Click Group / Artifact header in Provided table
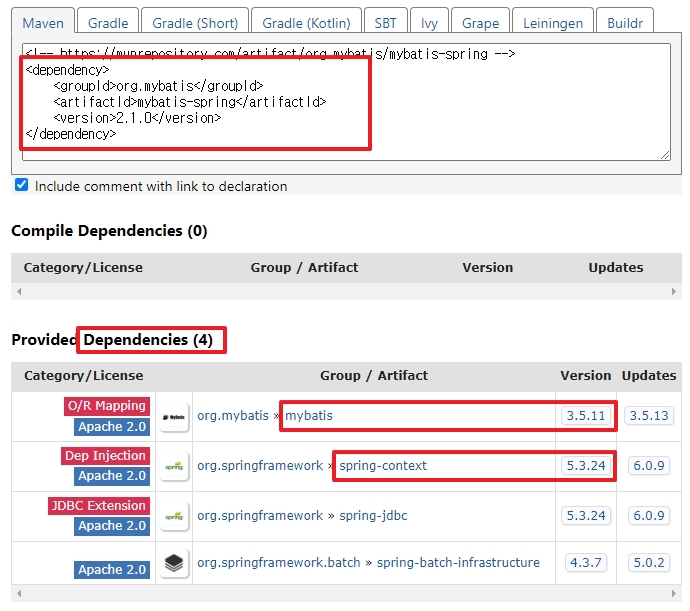The height and width of the screenshot is (611, 690). pos(374,375)
